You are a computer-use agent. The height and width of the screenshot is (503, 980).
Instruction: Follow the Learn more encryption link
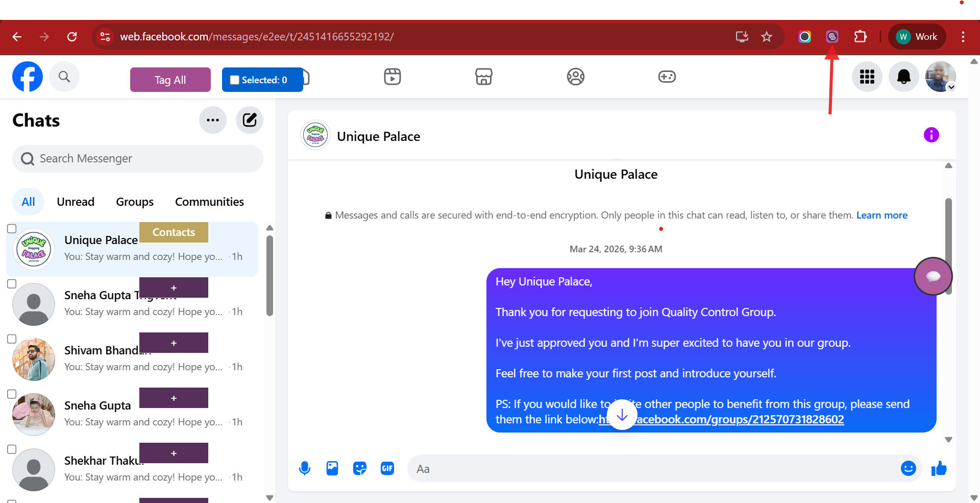coord(882,215)
